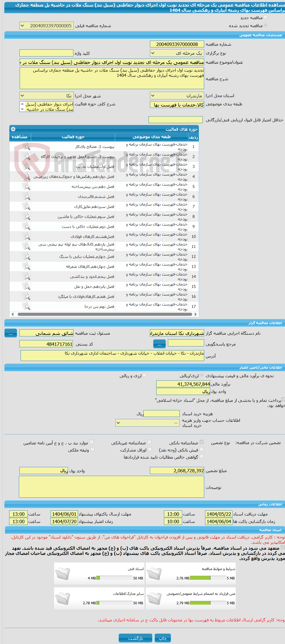
Task: Click the بازگشت back button
Action: (135, 638)
